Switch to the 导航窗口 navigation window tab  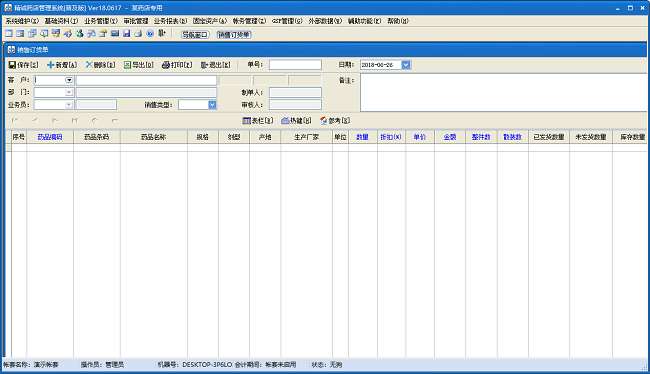click(195, 35)
